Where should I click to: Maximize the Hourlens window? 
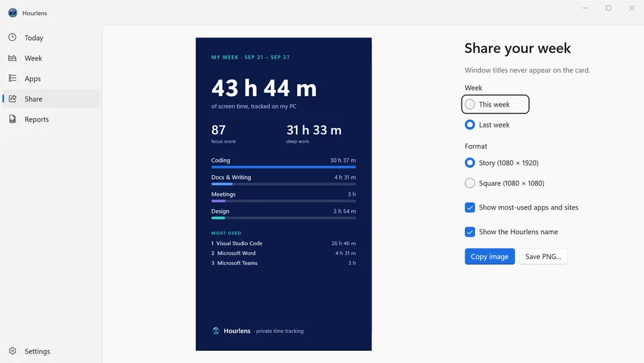(x=608, y=8)
